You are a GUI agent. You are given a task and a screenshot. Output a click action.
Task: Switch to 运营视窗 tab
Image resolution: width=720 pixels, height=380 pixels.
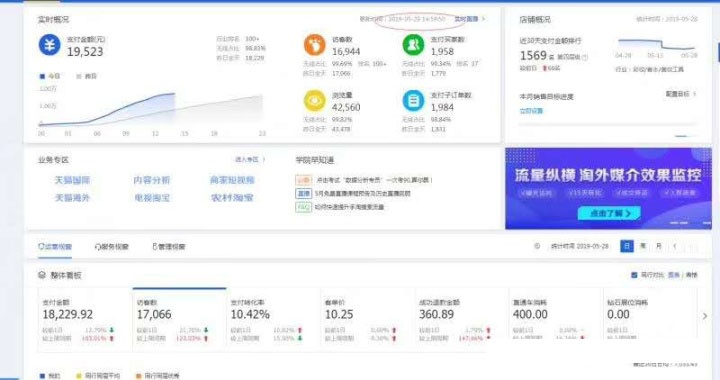[x=55, y=246]
